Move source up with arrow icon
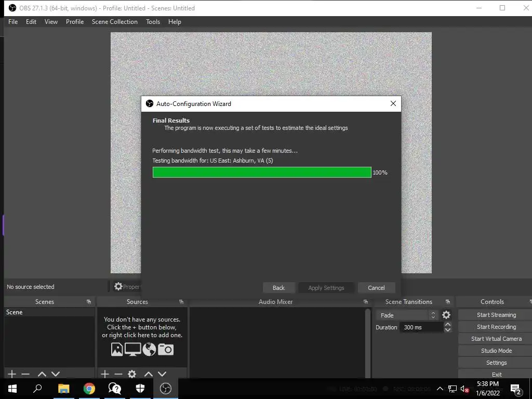 click(x=149, y=374)
